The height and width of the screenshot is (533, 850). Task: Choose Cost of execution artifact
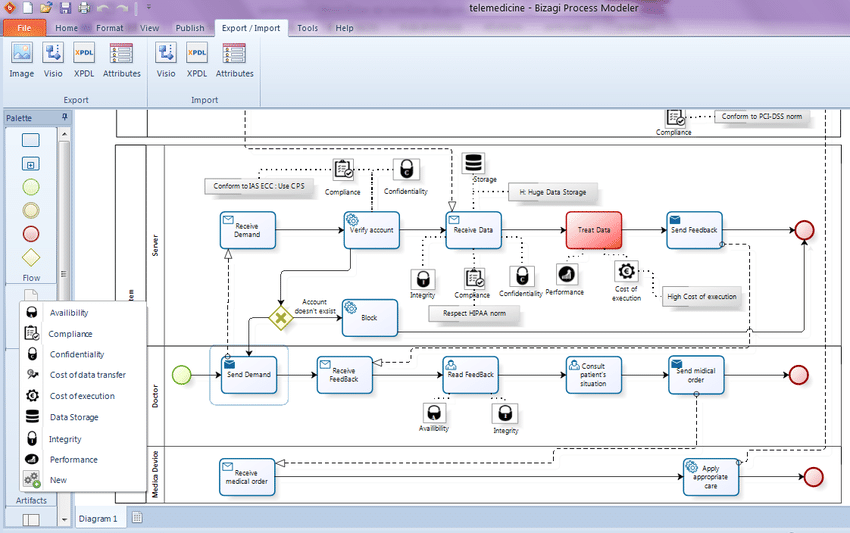83,396
